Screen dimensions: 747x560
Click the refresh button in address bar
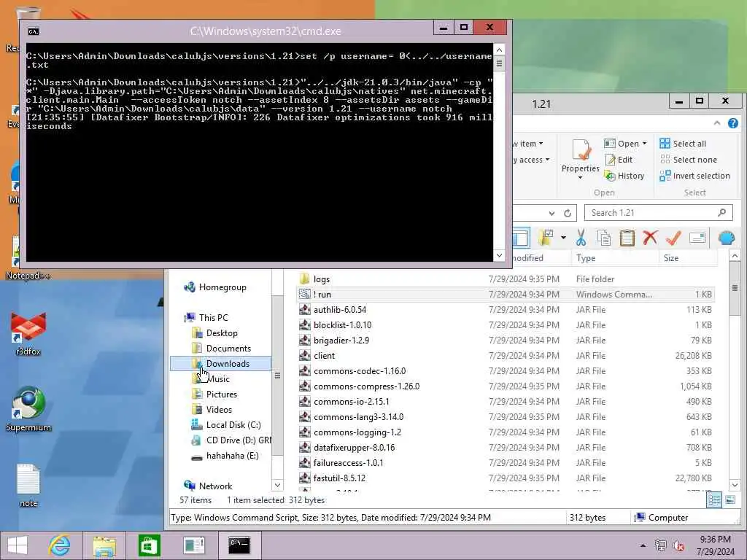pos(568,213)
